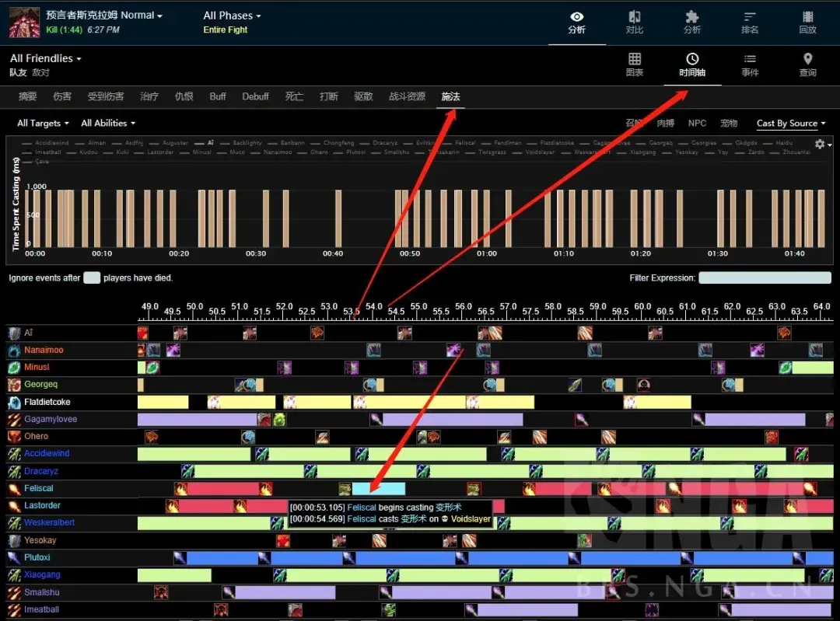This screenshot has width=840, height=621.
Task: Toggle the NPC filter option
Action: click(x=697, y=124)
